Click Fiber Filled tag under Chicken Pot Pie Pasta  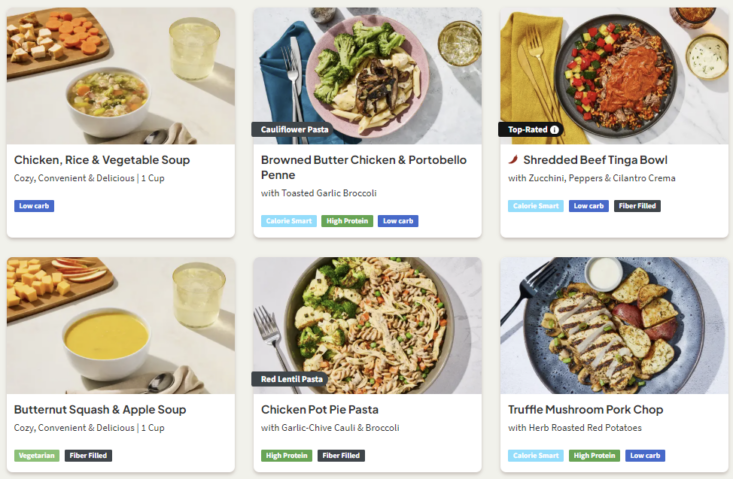341,456
